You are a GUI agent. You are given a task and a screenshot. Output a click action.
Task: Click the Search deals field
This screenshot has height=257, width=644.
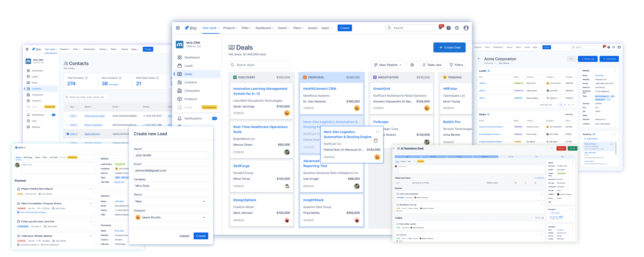pyautogui.click(x=260, y=65)
